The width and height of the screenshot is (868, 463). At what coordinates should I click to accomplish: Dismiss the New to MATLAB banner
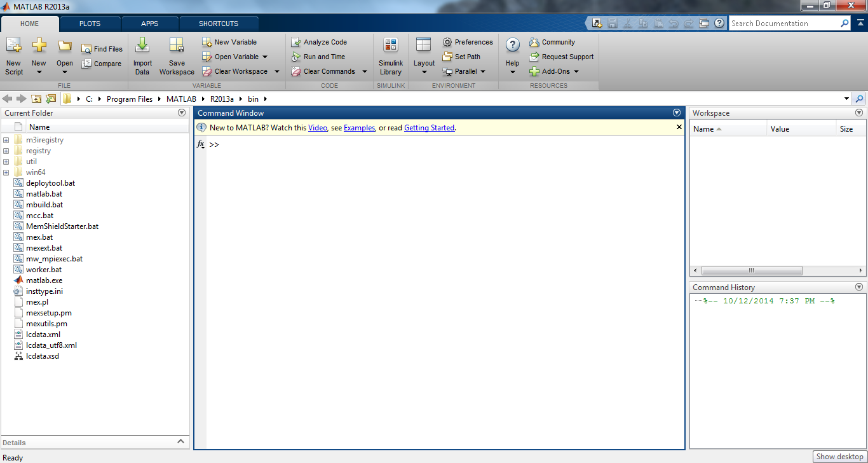[679, 127]
